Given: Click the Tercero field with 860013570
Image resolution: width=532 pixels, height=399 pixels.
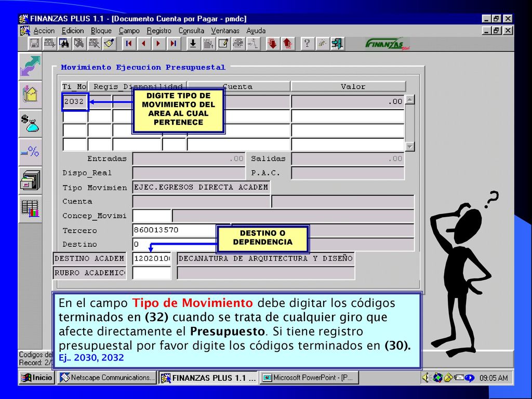Looking at the screenshot, I should (x=175, y=230).
